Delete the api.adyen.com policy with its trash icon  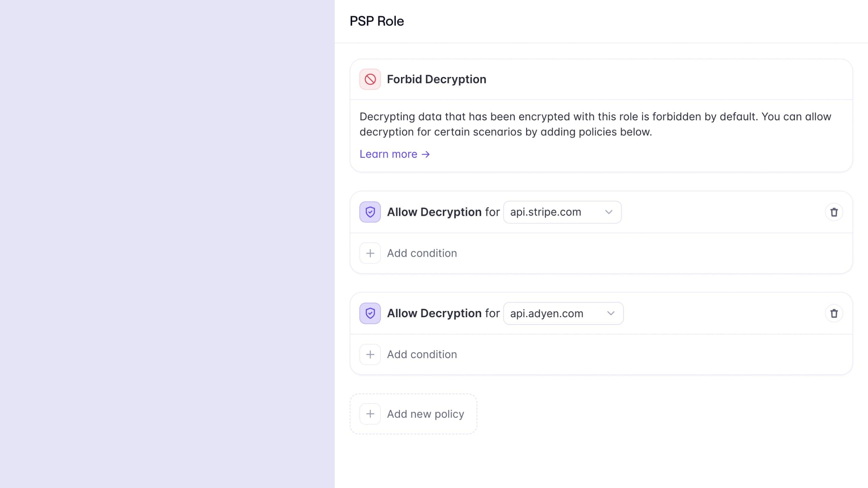(834, 313)
